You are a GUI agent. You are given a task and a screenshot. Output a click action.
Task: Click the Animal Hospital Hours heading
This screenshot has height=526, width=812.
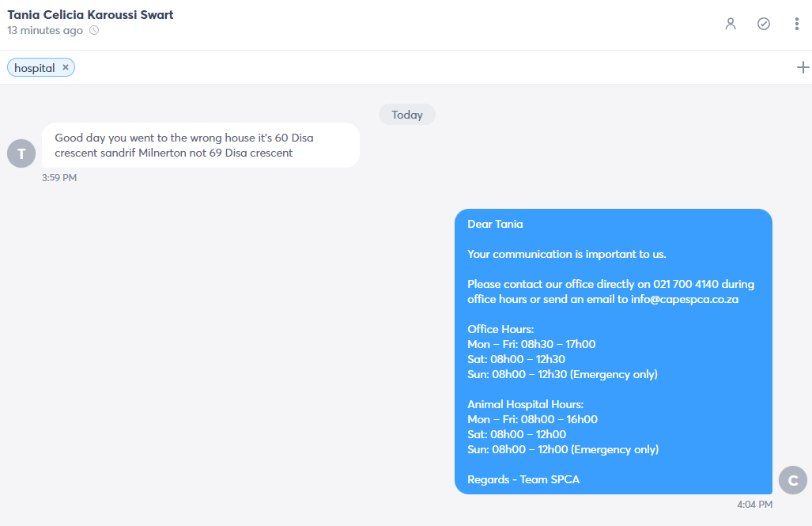point(525,404)
